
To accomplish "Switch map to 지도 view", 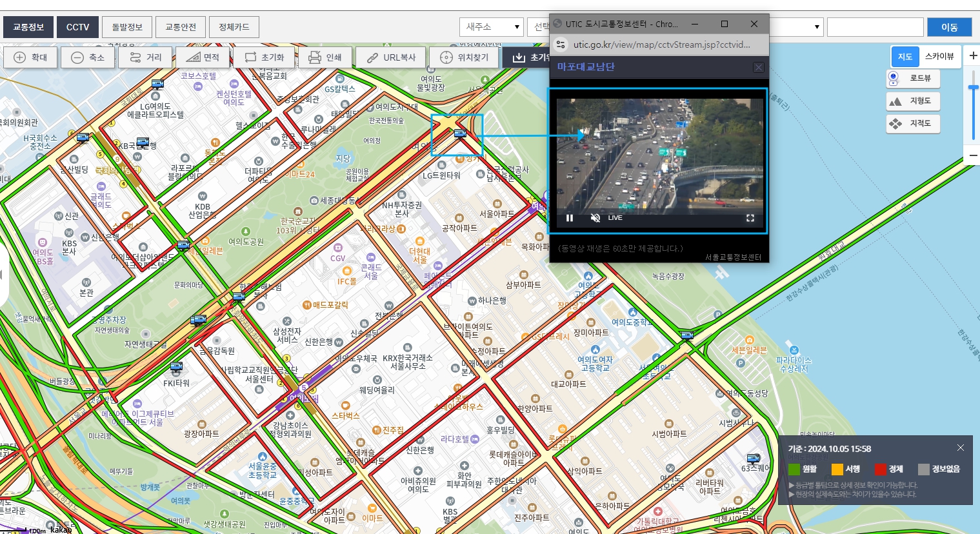I will [x=905, y=57].
